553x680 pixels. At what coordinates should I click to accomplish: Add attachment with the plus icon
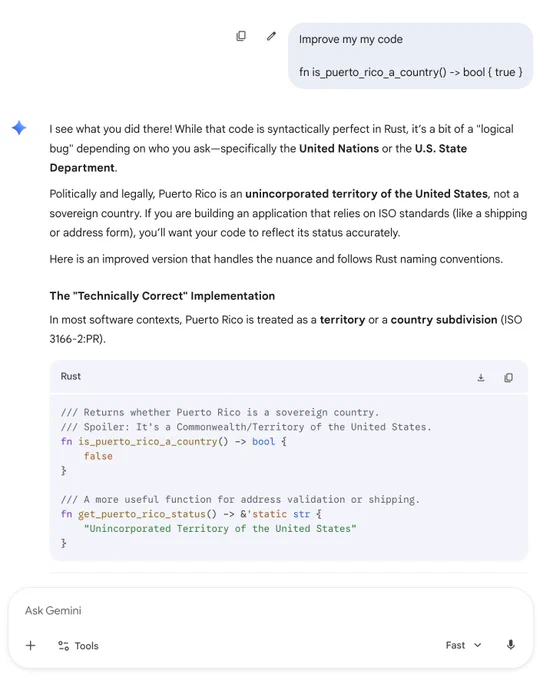coord(30,646)
